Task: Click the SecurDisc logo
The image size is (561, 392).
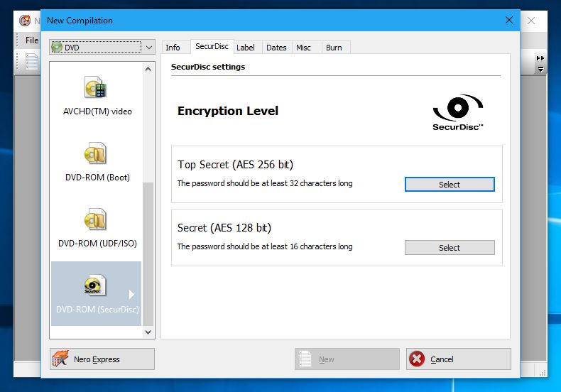Action: pyautogui.click(x=457, y=113)
